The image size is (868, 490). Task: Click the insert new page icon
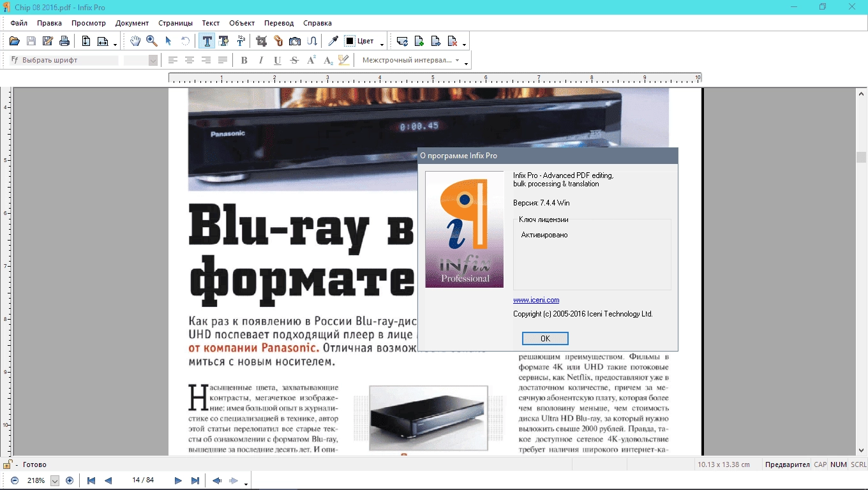pos(419,41)
